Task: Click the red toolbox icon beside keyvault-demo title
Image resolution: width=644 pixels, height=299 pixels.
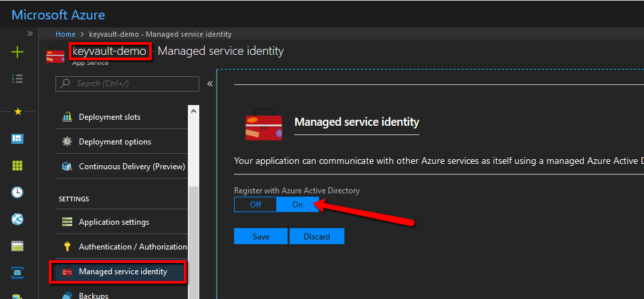Action: 56,56
